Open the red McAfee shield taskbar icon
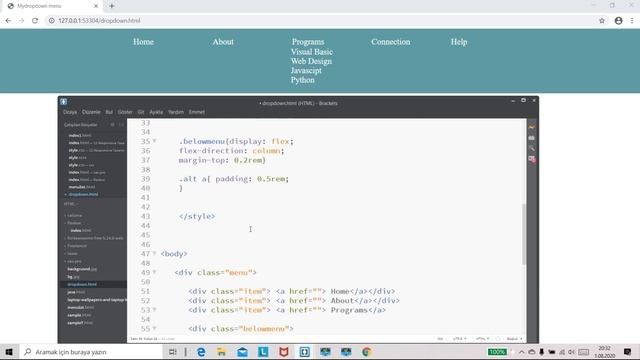The width and height of the screenshot is (640, 360). (284, 352)
